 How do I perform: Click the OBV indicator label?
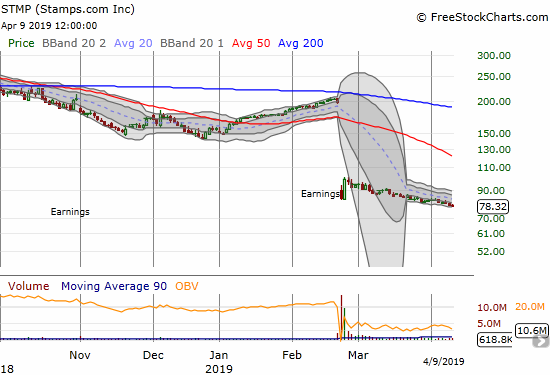187,286
